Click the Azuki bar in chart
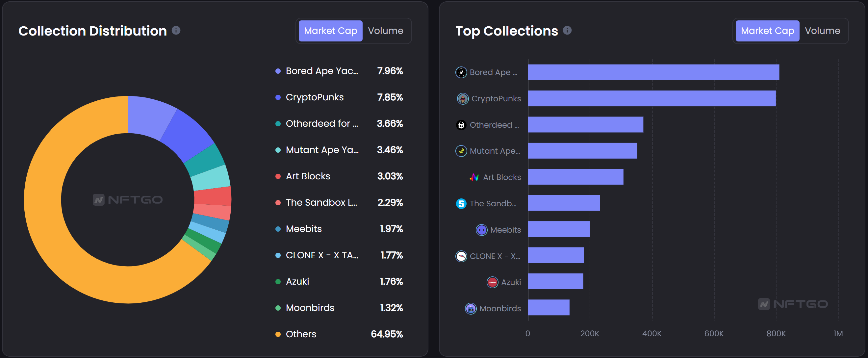 pos(556,281)
